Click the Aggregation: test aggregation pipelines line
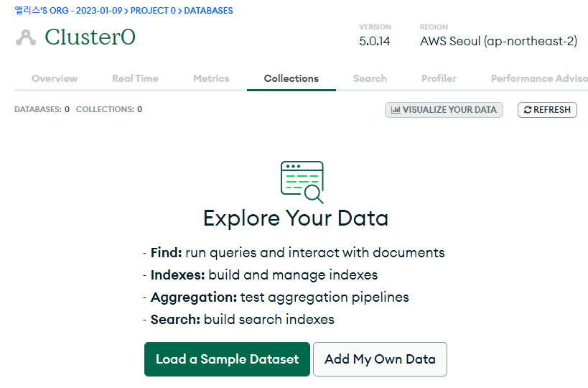Screen dimensions: 588x388 [276, 297]
